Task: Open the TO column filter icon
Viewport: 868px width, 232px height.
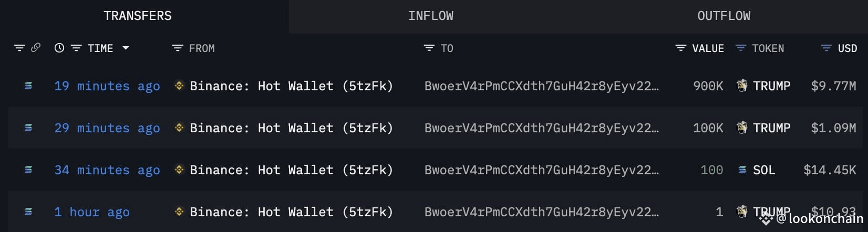Action: 429,48
